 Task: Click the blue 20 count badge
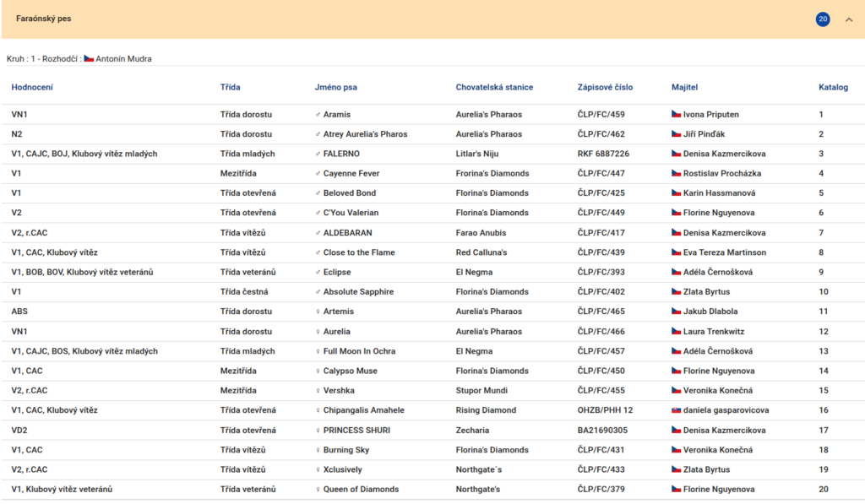click(823, 19)
